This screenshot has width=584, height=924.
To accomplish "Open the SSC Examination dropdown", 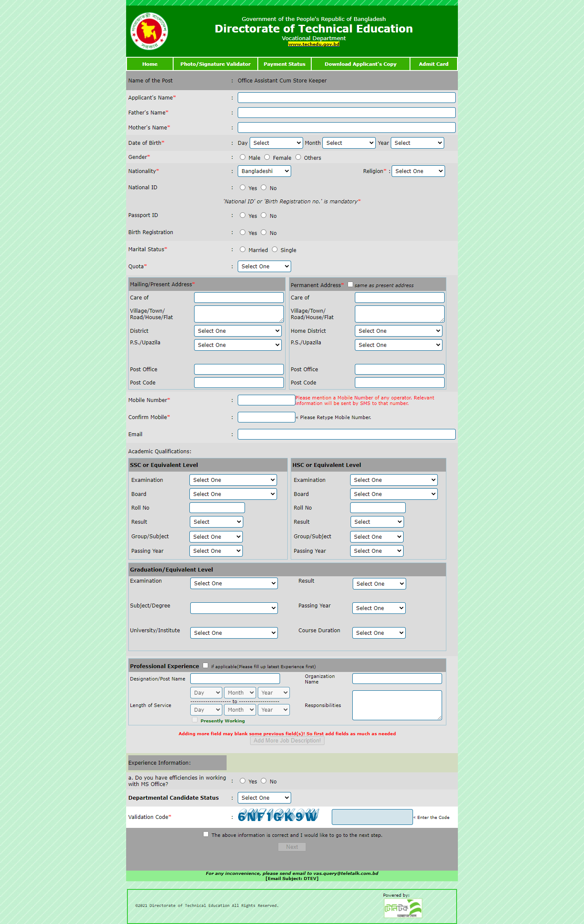I will click(x=233, y=480).
